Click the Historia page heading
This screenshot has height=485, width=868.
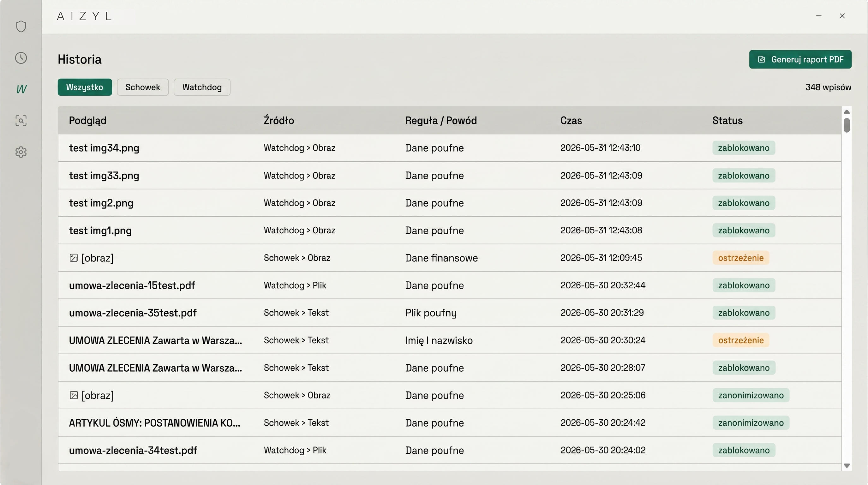point(80,60)
